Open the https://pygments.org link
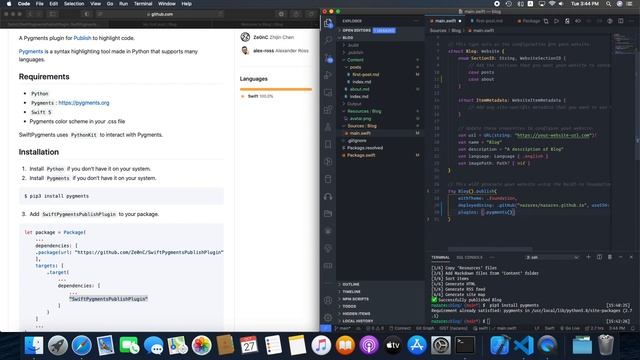640x360 pixels. point(84,103)
